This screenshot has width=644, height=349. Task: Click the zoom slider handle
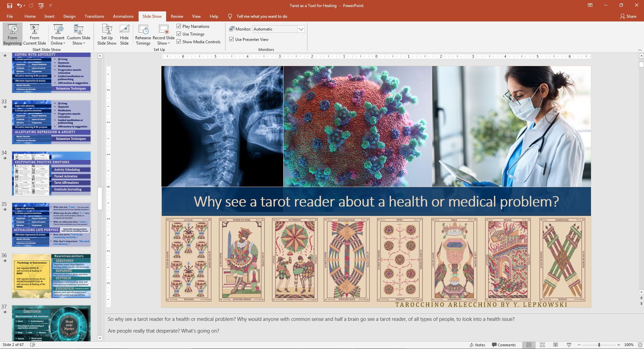coord(599,345)
